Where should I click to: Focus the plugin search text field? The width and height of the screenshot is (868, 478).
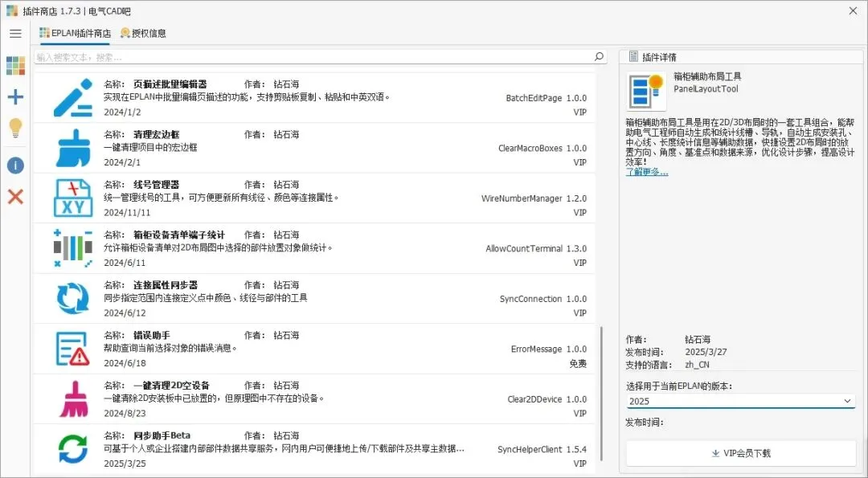coord(313,57)
